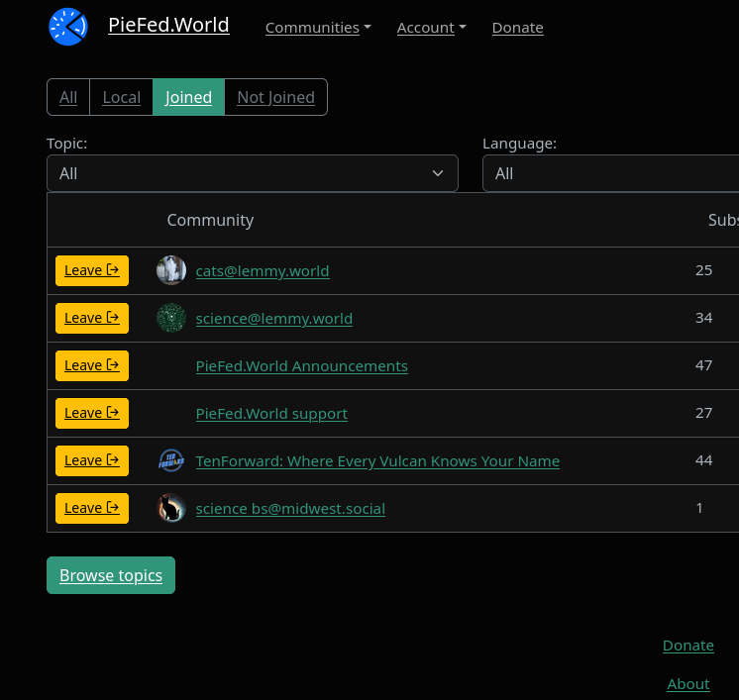The height and width of the screenshot is (700, 739).
Task: Open the Language dropdown
Action: [611, 173]
